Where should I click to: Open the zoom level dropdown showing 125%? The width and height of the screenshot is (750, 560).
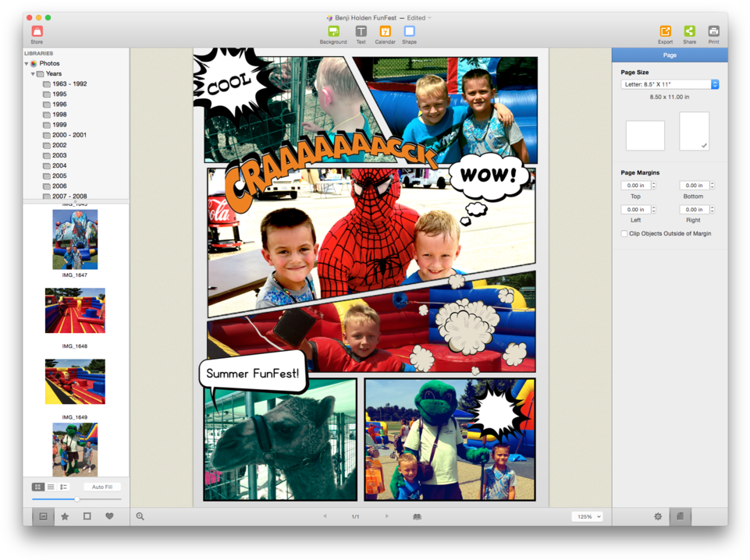click(587, 516)
